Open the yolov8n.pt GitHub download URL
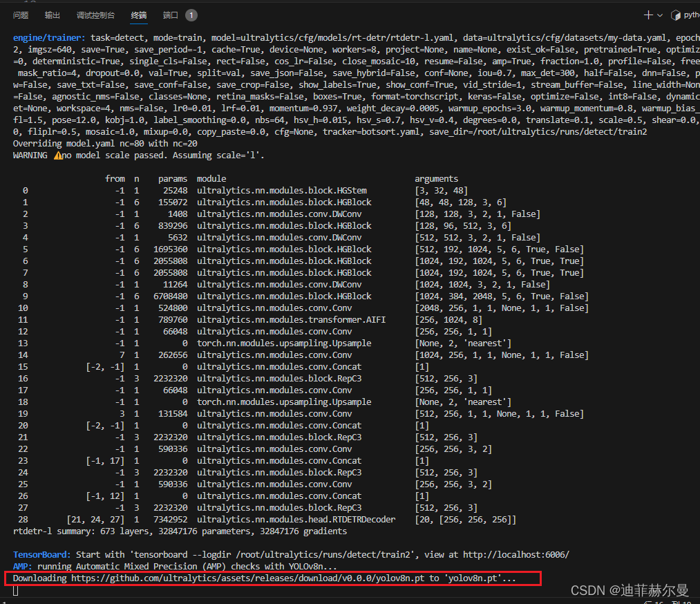 point(248,578)
